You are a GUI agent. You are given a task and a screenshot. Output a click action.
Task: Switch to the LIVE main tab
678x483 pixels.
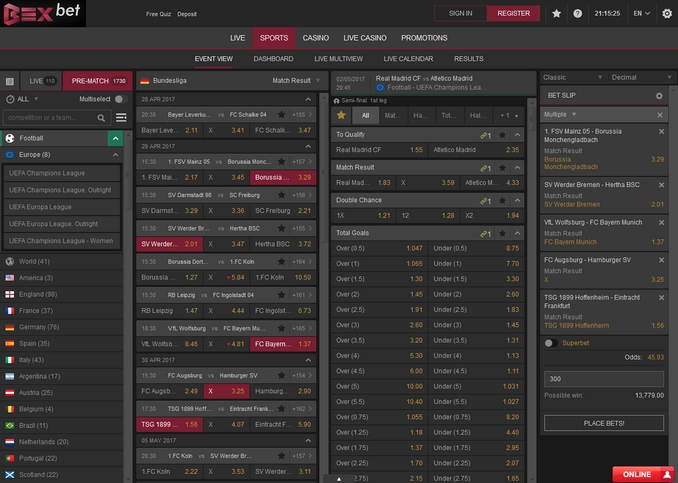point(237,38)
